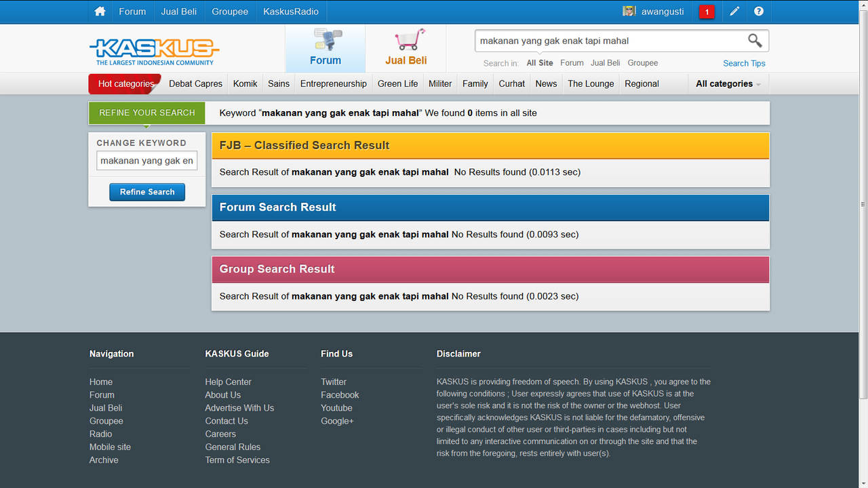Viewport: 868px width, 488px height.
Task: Open Regional category
Action: click(x=642, y=84)
